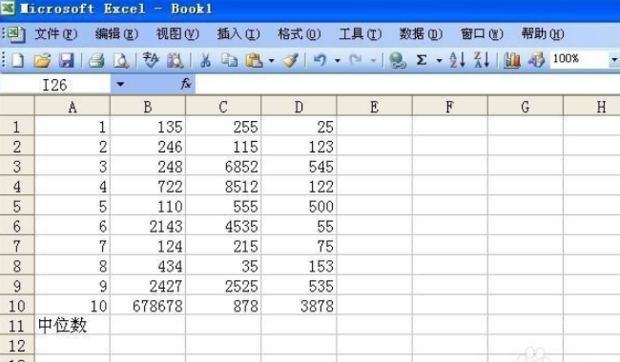Open the 格式(O) menu
The height and width of the screenshot is (362, 620).
coord(299,34)
